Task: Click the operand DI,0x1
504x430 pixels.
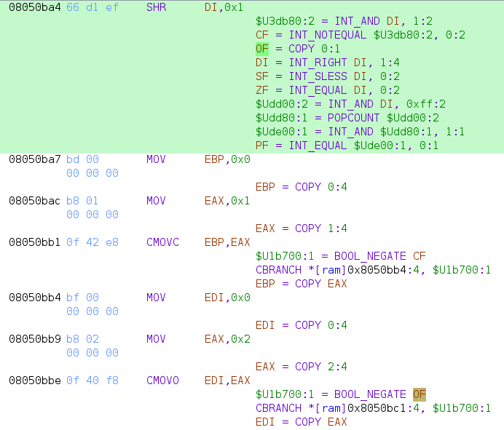Action: coord(224,7)
